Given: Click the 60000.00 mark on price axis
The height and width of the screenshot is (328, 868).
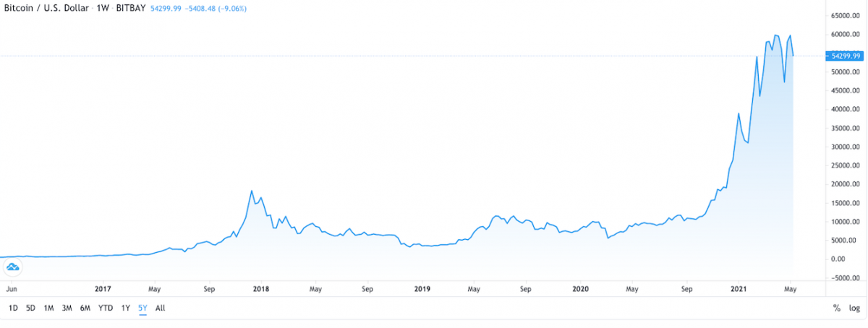Looking at the screenshot, I should tap(846, 35).
